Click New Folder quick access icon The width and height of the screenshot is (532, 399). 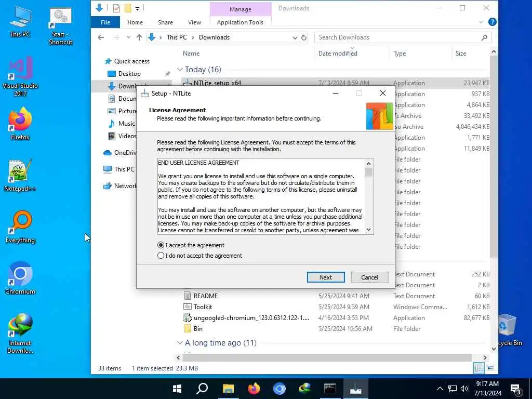point(128,8)
